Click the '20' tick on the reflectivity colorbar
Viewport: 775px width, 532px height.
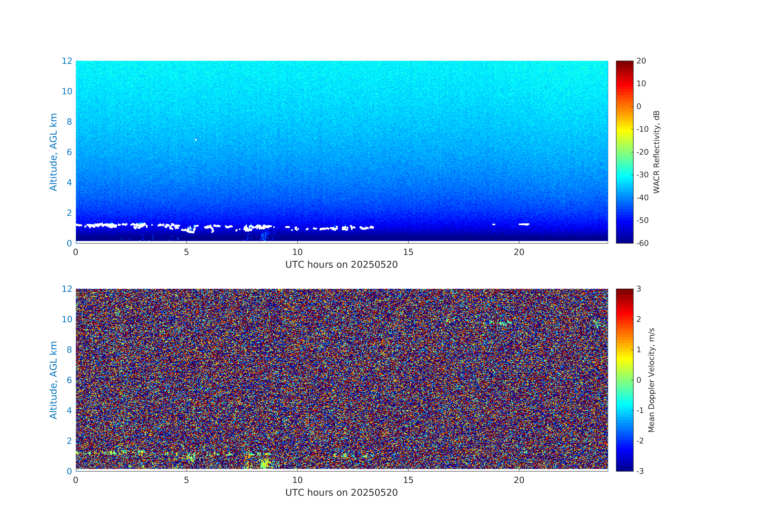[641, 61]
